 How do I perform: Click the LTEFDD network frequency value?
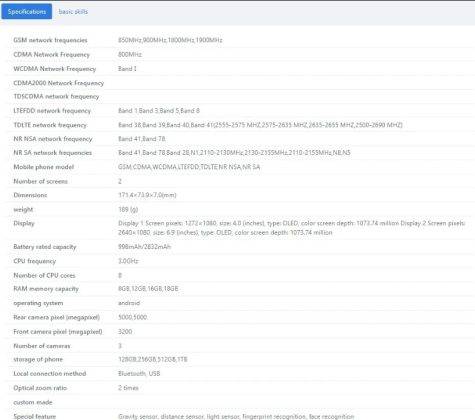(159, 111)
